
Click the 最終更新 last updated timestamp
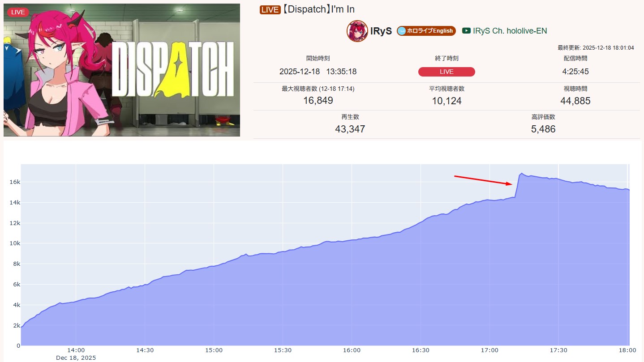(596, 48)
